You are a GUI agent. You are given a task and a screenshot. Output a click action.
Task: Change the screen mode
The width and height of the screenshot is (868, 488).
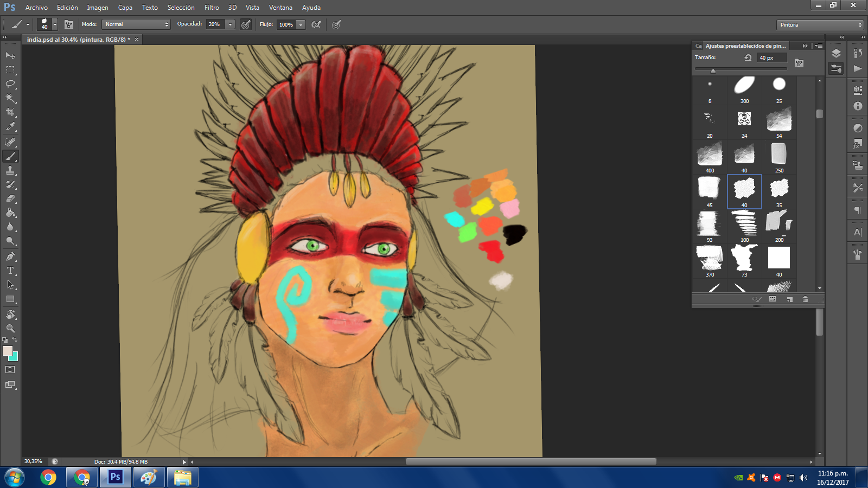click(10, 384)
